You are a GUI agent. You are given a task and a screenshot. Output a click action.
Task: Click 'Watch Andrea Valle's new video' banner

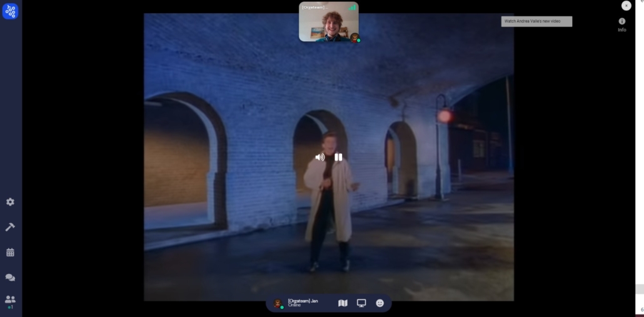pos(536,21)
